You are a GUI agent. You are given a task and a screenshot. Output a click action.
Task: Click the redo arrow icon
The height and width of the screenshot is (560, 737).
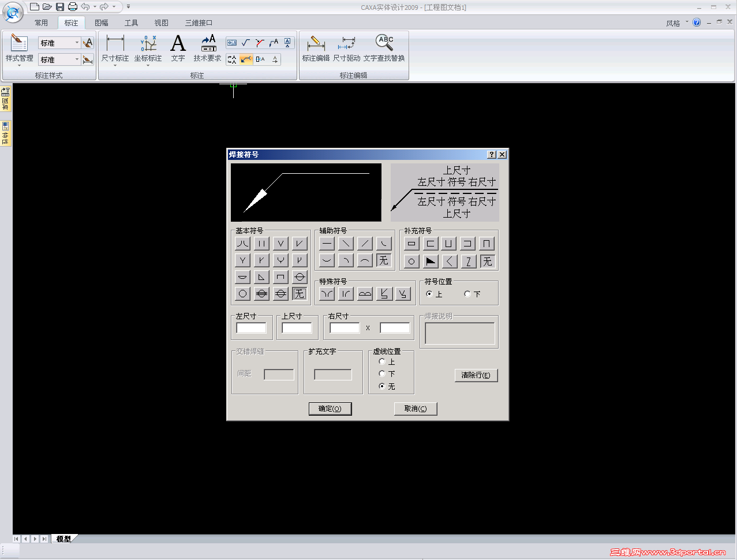tap(104, 7)
